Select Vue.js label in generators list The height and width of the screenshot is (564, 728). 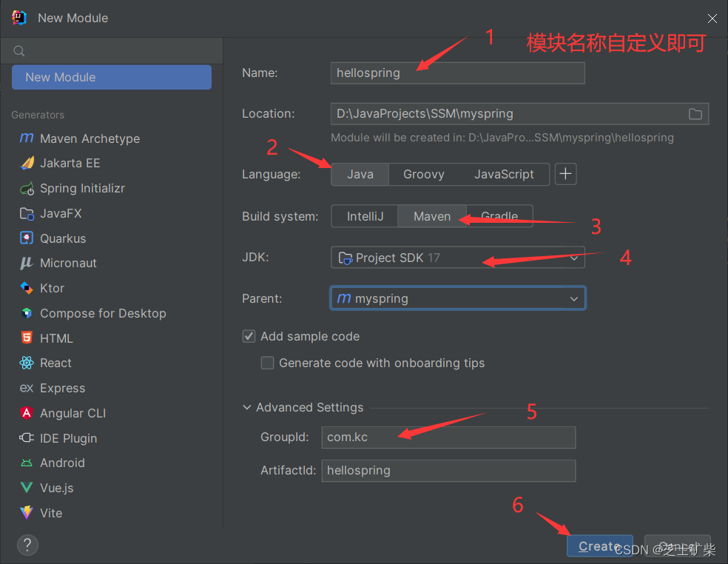click(x=57, y=488)
